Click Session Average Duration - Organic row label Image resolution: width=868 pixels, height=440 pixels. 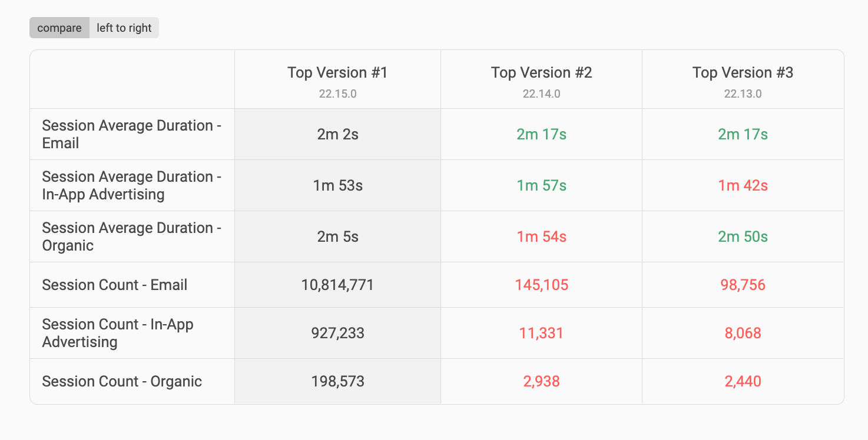pyautogui.click(x=131, y=236)
